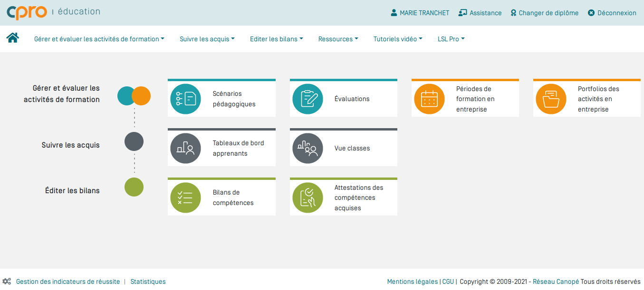
Task: Expand the LSL Pro dropdown menu
Action: pos(451,39)
